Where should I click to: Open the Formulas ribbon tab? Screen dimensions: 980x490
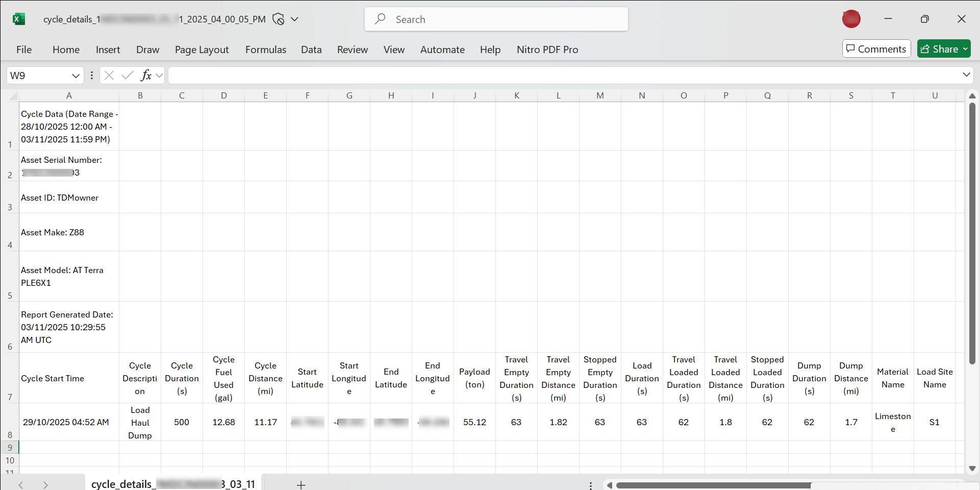265,50
